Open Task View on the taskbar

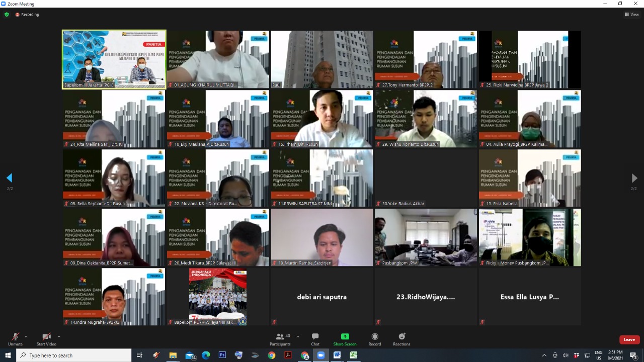(140, 355)
